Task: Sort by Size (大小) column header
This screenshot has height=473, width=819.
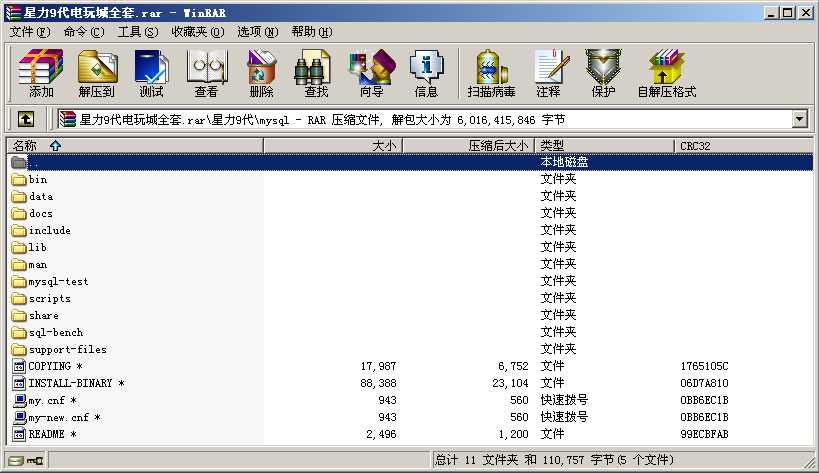Action: tap(333, 146)
